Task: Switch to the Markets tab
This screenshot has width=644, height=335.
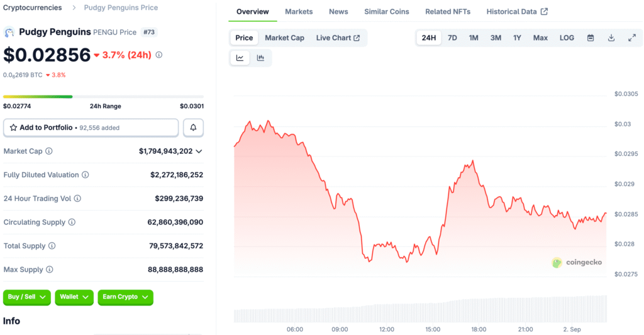Action: [299, 11]
